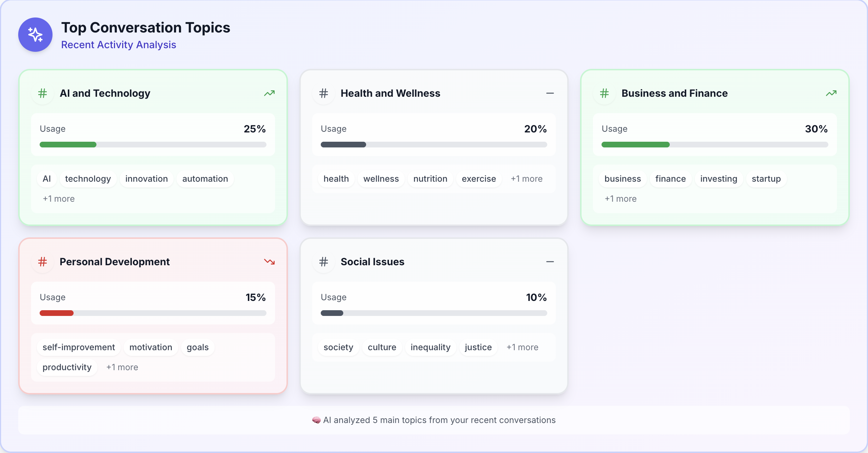Click the flat trend indicator on Health and Wellness
This screenshot has height=453, width=868.
pyautogui.click(x=550, y=93)
